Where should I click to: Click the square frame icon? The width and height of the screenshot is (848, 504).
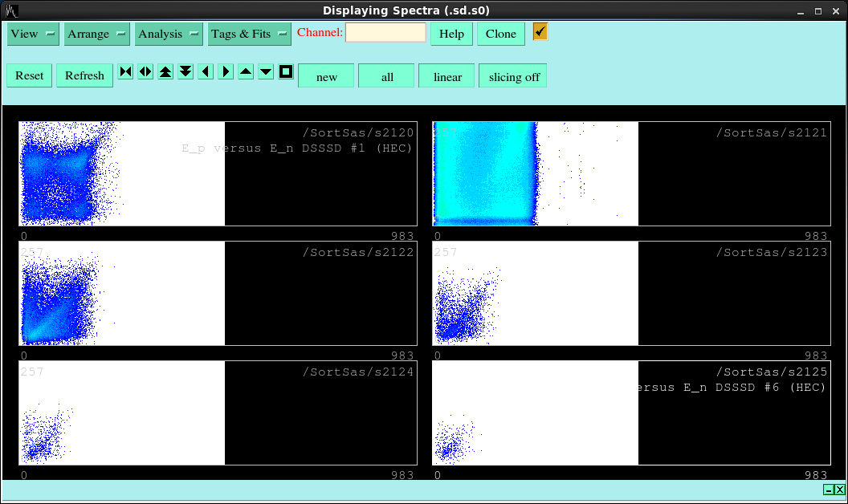tap(286, 72)
